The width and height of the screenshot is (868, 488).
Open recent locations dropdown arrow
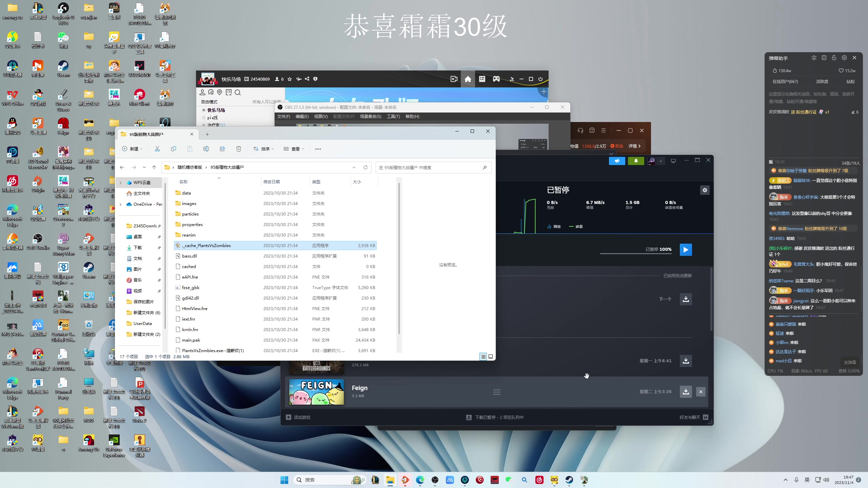144,167
